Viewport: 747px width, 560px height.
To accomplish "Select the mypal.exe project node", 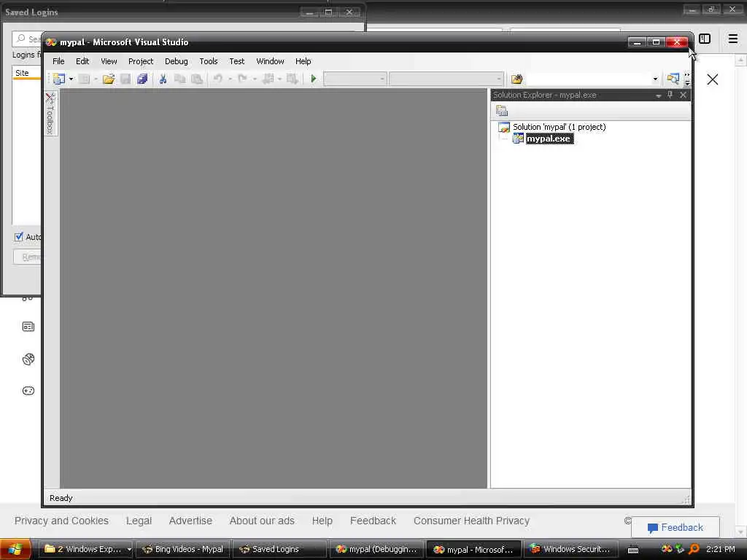I will (549, 139).
